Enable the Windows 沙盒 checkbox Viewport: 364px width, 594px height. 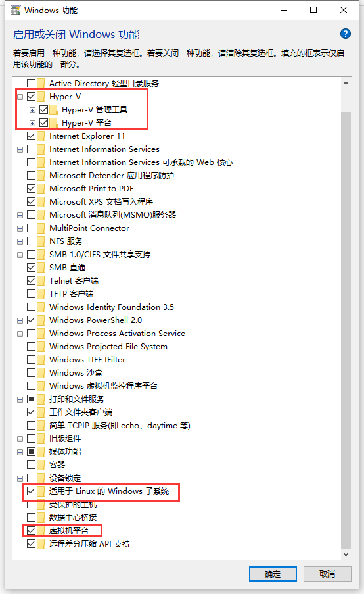pyautogui.click(x=31, y=372)
